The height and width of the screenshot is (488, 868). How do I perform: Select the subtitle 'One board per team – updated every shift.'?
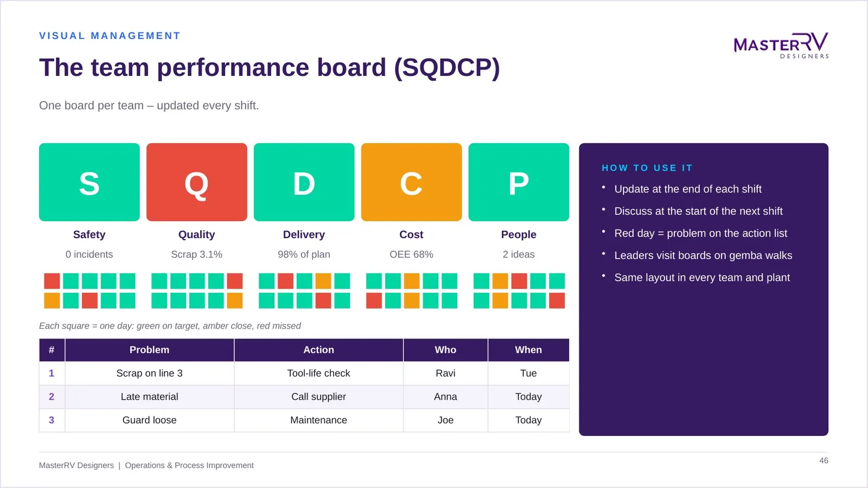(x=149, y=106)
